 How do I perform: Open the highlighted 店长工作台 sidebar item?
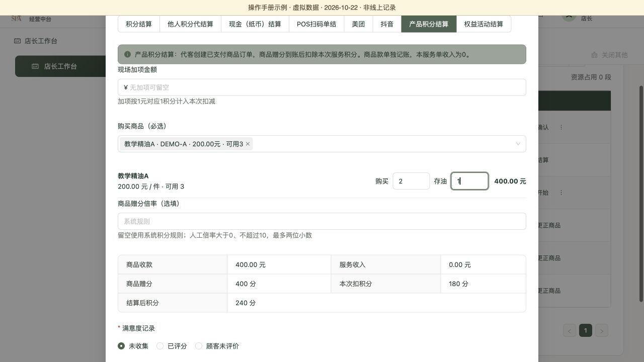coord(60,66)
